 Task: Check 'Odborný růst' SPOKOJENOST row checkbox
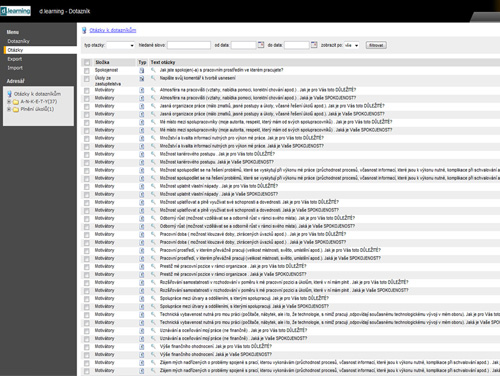[87, 227]
